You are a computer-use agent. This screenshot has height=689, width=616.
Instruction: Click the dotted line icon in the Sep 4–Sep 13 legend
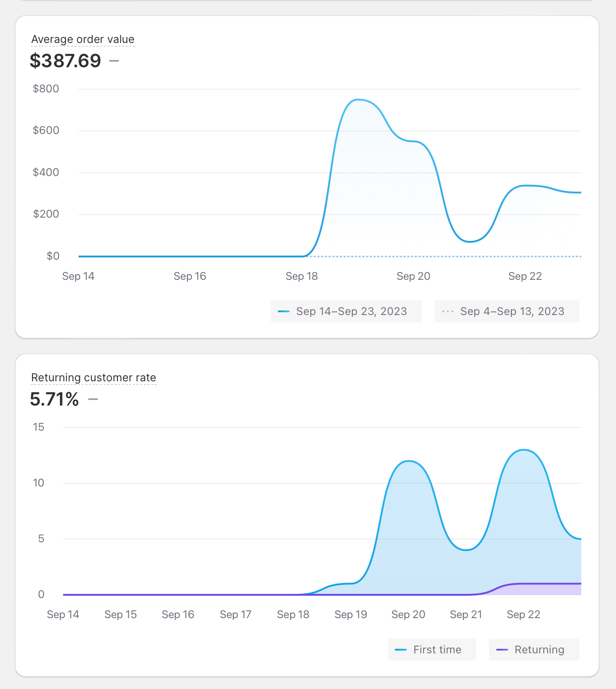click(448, 311)
